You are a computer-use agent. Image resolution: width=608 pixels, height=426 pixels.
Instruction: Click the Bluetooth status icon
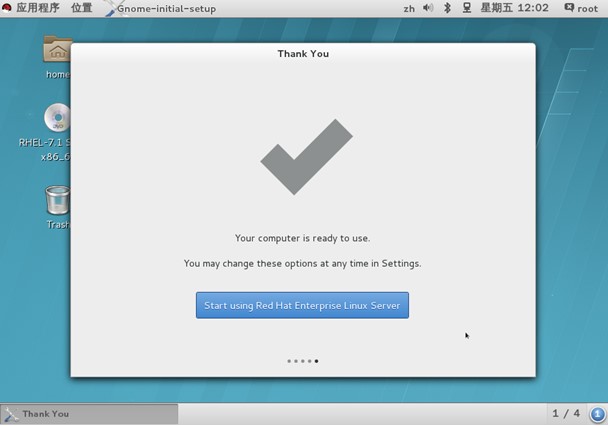447,8
